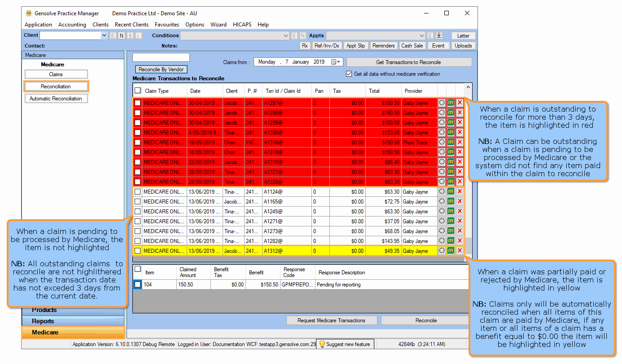Screen dimensions: 622x364
Task: Toggle Get all data without medicare verification
Action: (349, 74)
